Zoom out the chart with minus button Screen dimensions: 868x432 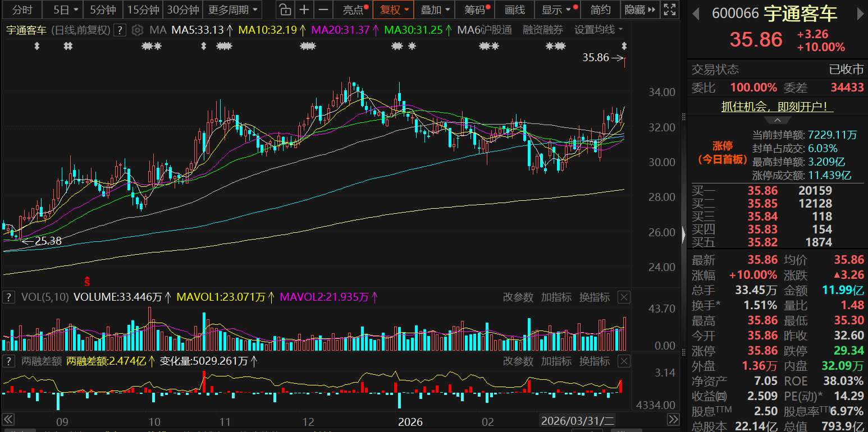coord(323,10)
